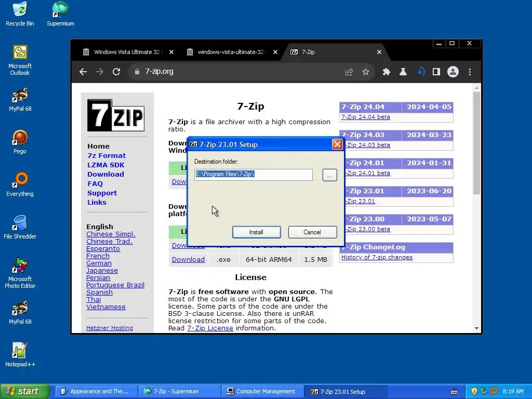The height and width of the screenshot is (399, 532).
Task: Click the Install button
Action: point(256,232)
